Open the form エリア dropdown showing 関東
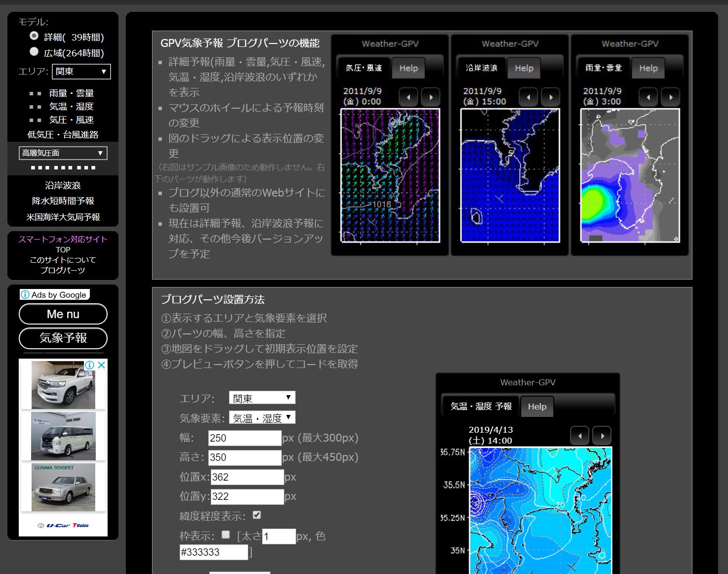 click(x=262, y=398)
